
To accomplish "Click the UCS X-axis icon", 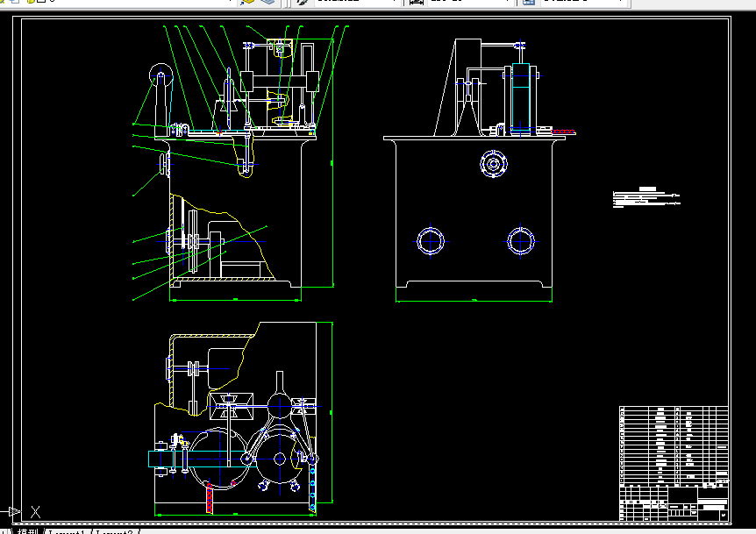I will 35,512.
